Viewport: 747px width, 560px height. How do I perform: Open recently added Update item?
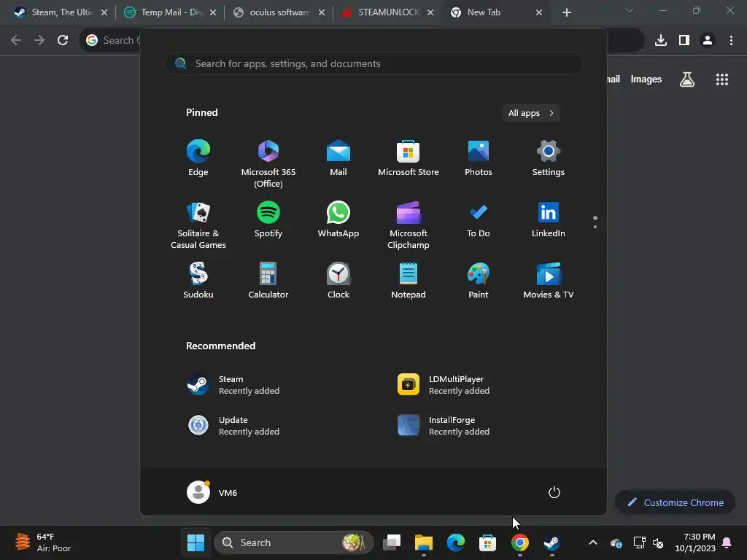[233, 426]
